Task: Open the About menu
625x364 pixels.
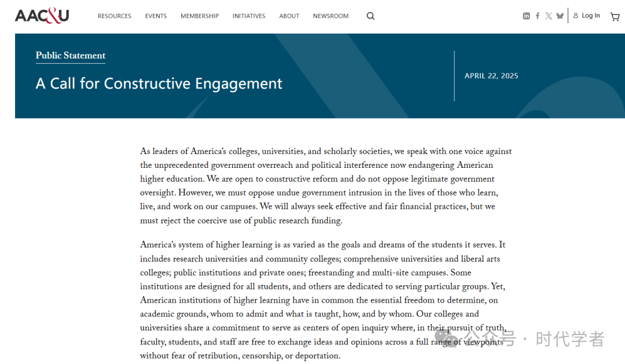Action: pyautogui.click(x=289, y=16)
